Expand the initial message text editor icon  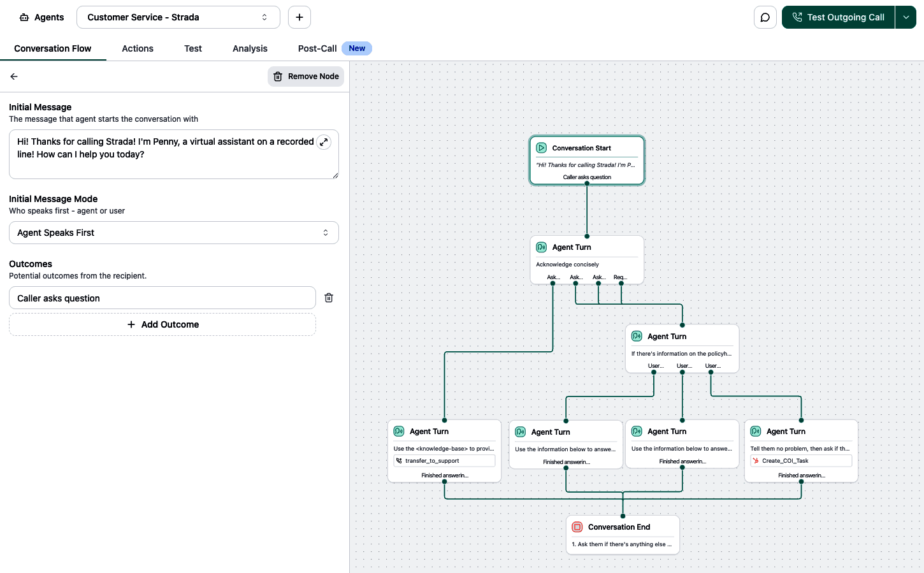point(324,142)
